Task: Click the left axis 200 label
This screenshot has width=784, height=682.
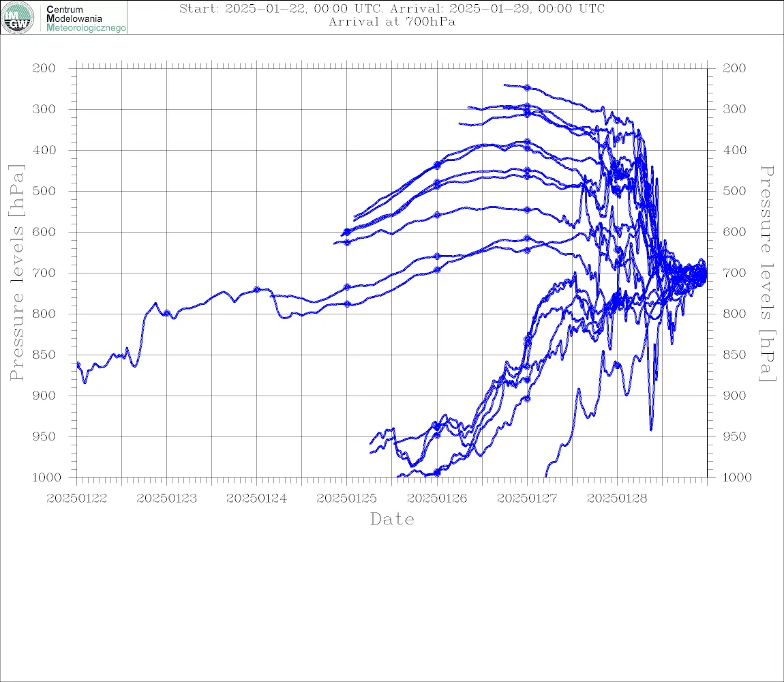Action: 44,68
